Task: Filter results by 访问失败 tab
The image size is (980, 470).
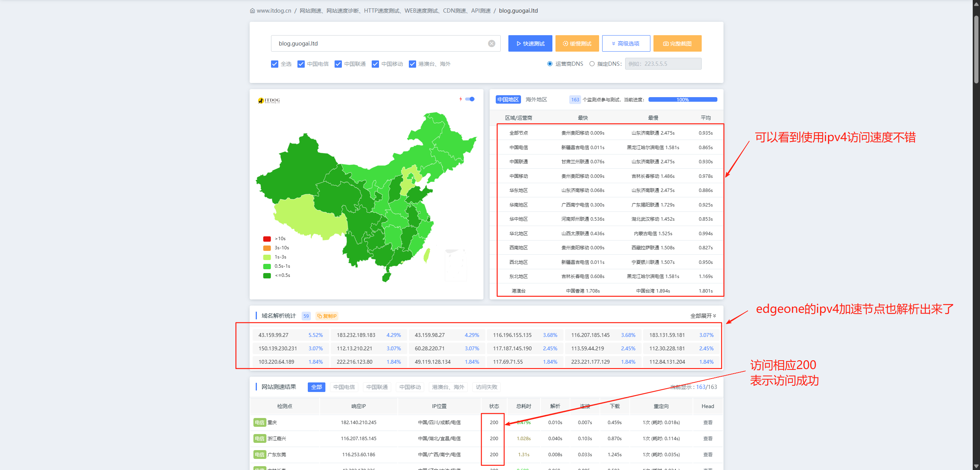Action: [486, 387]
